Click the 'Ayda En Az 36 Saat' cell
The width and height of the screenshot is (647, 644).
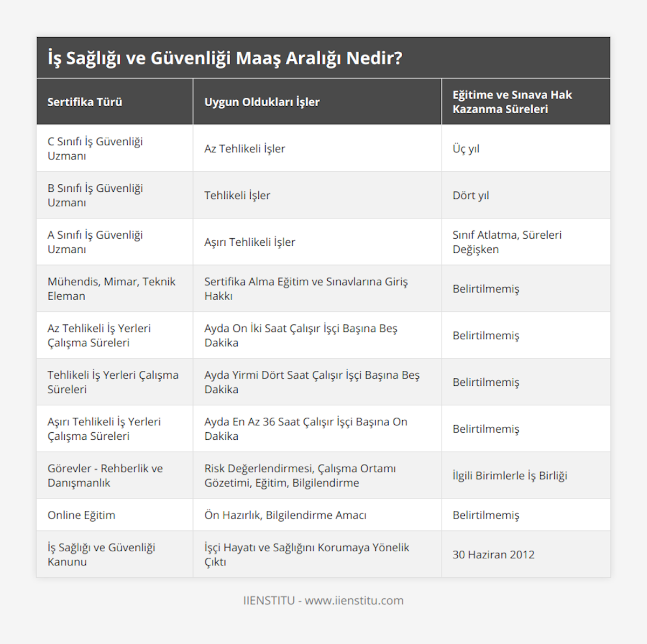pyautogui.click(x=306, y=429)
